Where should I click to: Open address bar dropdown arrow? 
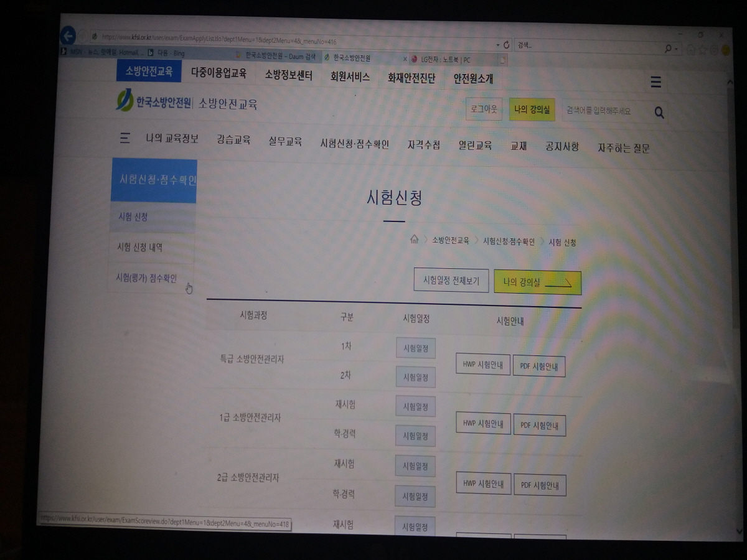[497, 45]
